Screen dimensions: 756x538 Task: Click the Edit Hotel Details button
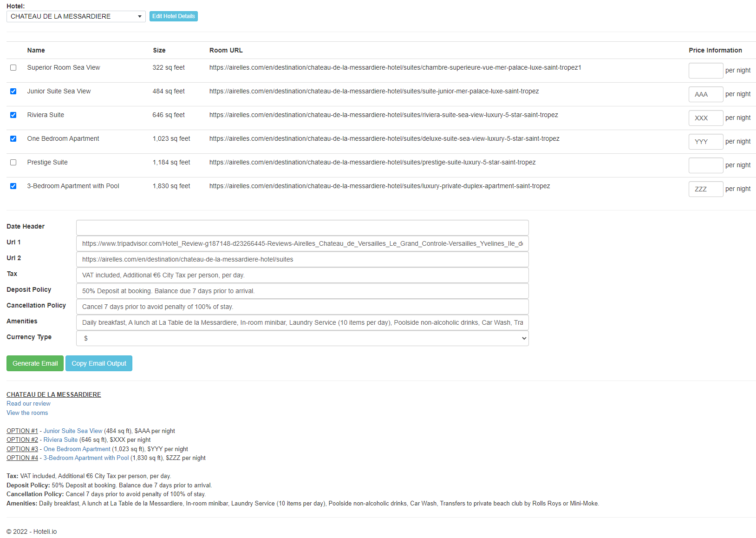coord(174,16)
